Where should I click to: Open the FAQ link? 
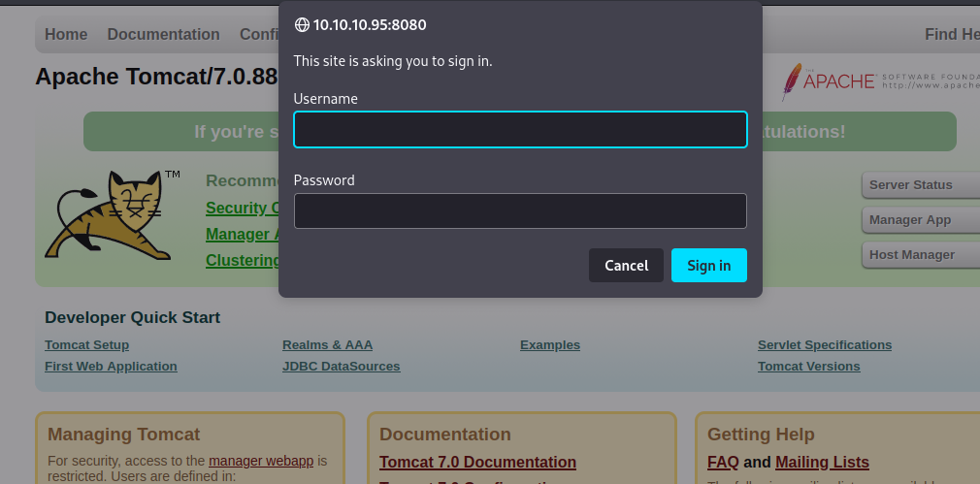(x=723, y=462)
